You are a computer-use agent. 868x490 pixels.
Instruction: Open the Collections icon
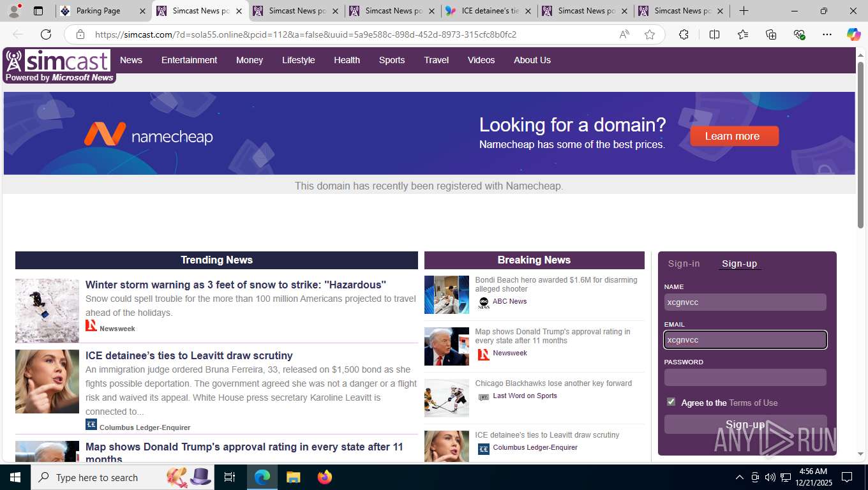click(771, 34)
